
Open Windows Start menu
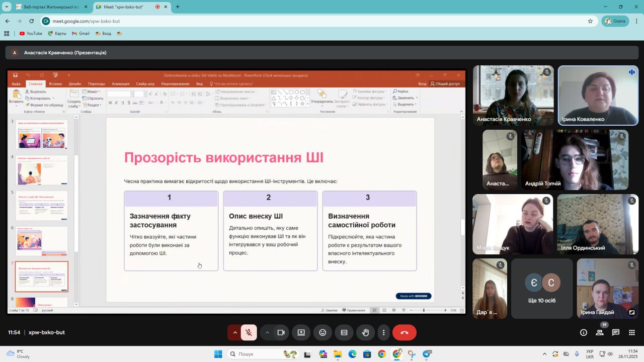point(218,354)
